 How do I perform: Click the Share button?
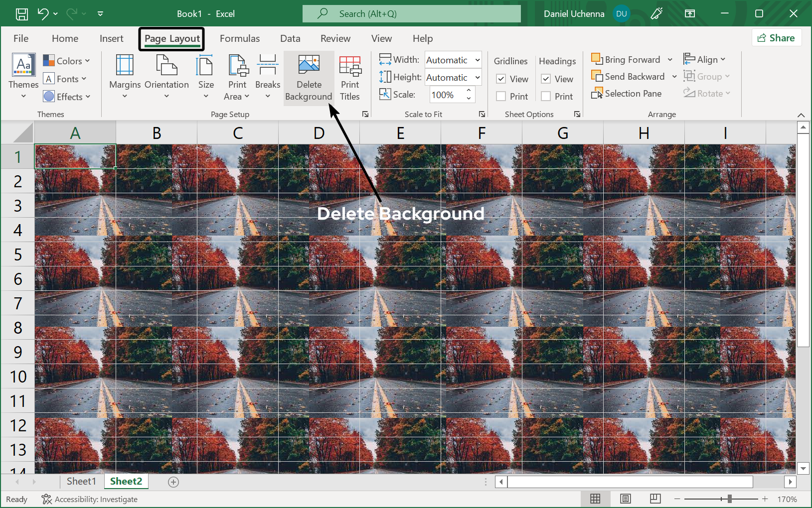click(x=776, y=38)
